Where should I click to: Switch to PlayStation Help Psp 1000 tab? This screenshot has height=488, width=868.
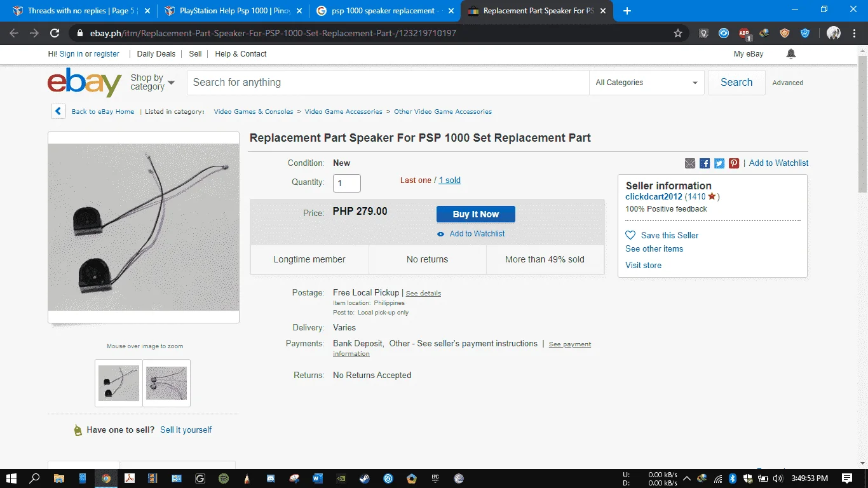[x=233, y=11]
